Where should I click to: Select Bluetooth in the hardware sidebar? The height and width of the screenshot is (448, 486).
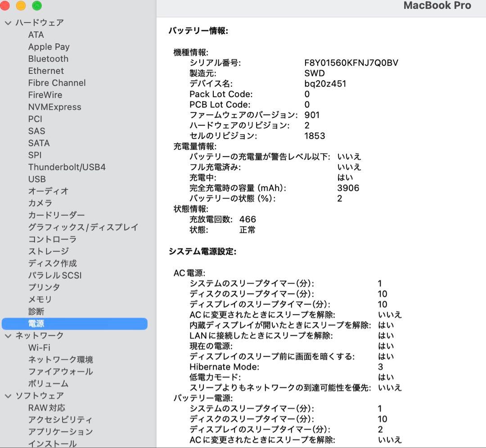pyautogui.click(x=48, y=59)
